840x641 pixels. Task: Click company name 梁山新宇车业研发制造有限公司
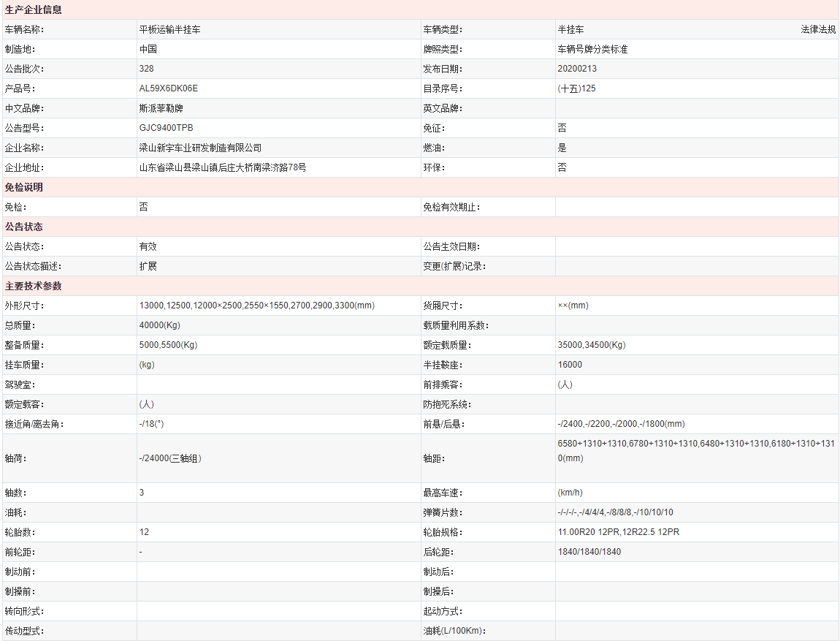200,148
